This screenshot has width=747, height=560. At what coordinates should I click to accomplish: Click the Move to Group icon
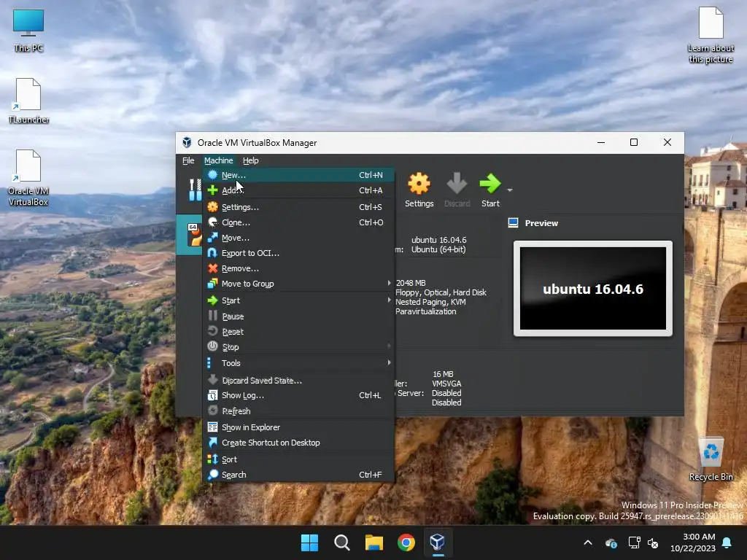point(212,284)
